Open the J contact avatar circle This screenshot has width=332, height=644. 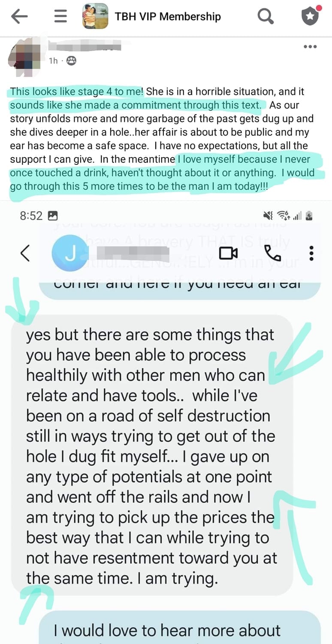tap(70, 253)
